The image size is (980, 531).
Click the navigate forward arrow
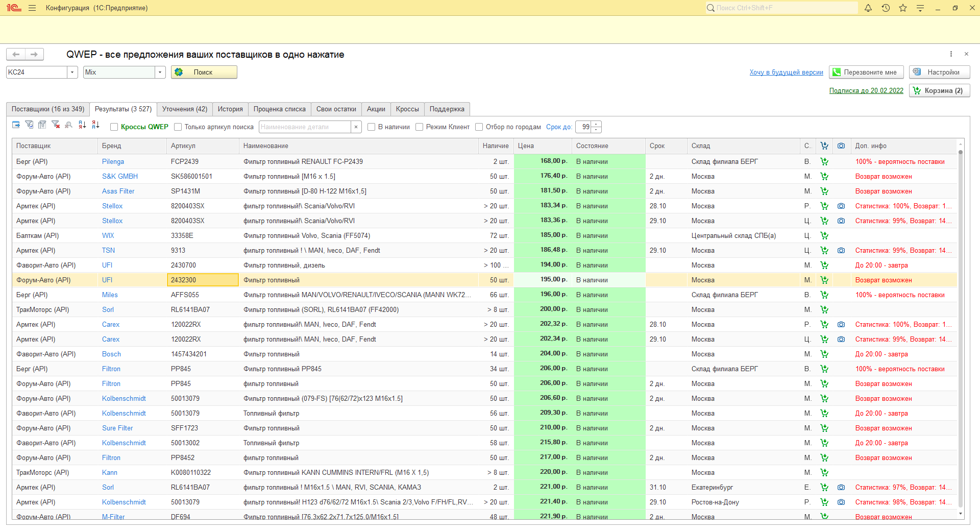tap(34, 54)
